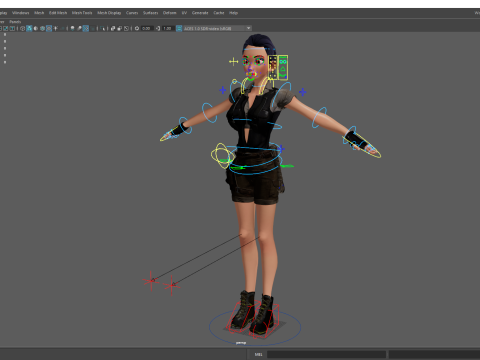Viewport: 480px width, 360px height.
Task: Toggle the view transform icon
Action: coord(179,28)
